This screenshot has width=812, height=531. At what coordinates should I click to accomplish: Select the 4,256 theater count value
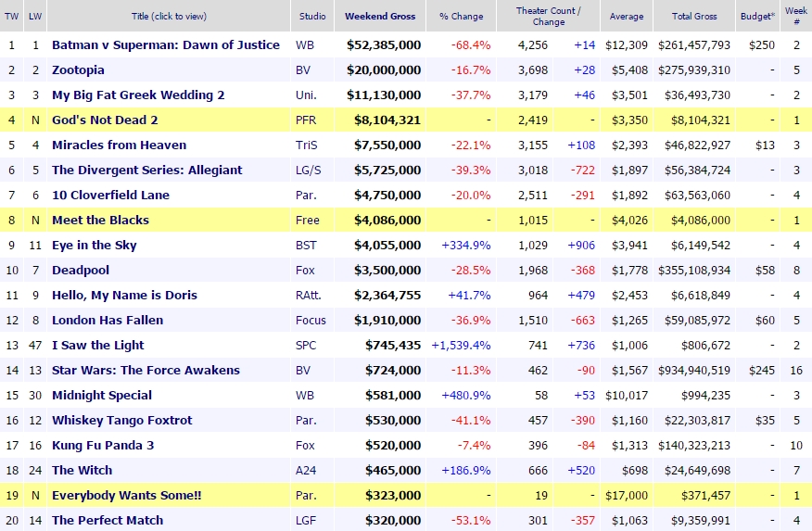click(533, 45)
